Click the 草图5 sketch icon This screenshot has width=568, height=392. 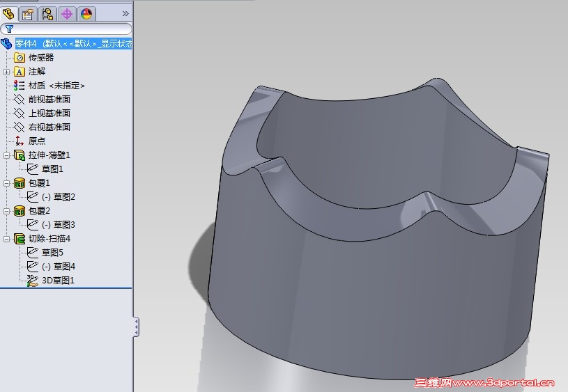point(33,252)
